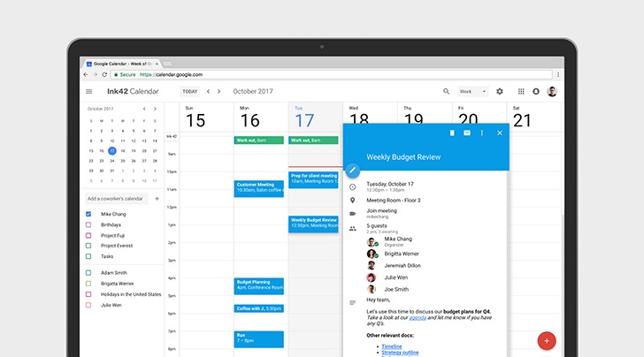Click the video camera meeting icon
644x357 pixels.
352,213
